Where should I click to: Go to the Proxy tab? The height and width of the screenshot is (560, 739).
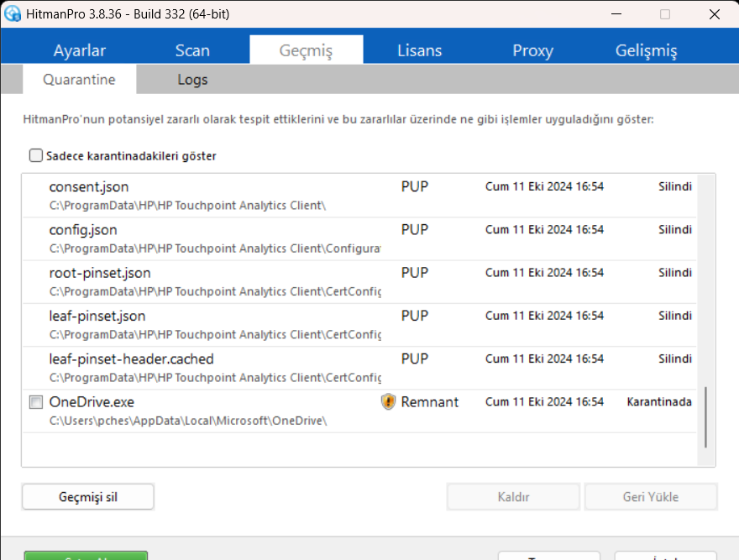pos(532,50)
